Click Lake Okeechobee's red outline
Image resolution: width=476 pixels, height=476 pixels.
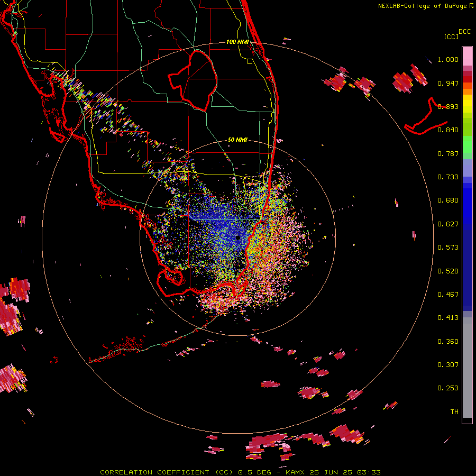point(193,81)
